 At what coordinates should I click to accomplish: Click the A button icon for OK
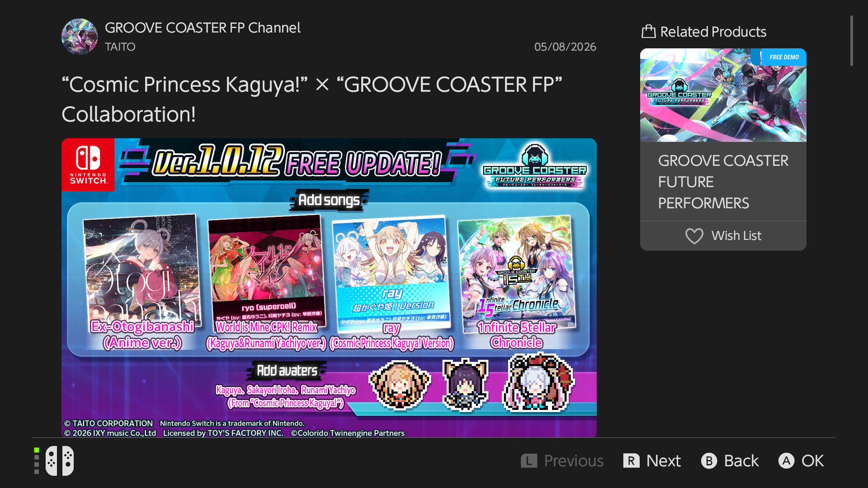coord(786,461)
